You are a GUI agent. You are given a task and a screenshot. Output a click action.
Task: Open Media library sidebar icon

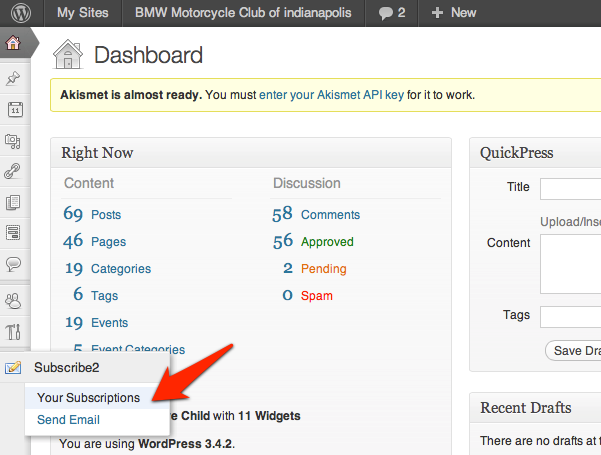point(13,141)
